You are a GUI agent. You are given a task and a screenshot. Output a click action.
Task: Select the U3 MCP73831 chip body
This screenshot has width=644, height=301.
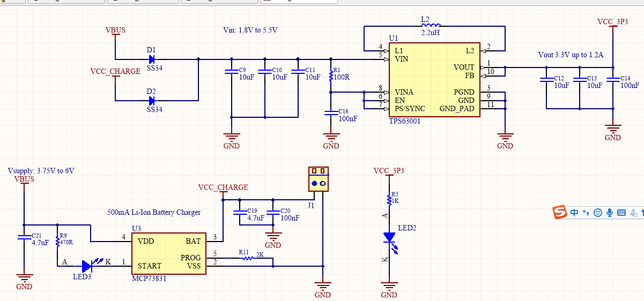169,254
